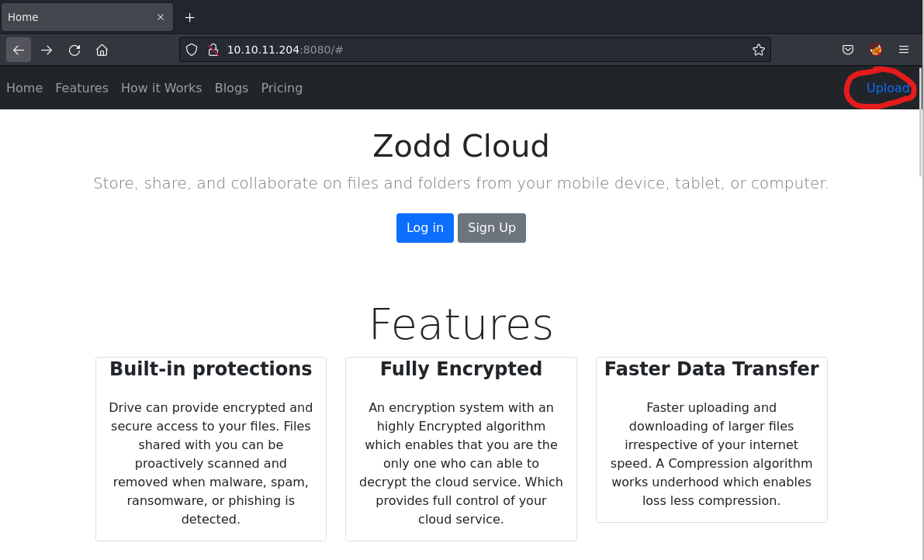Click the Zodd Cloud heading

tap(461, 146)
